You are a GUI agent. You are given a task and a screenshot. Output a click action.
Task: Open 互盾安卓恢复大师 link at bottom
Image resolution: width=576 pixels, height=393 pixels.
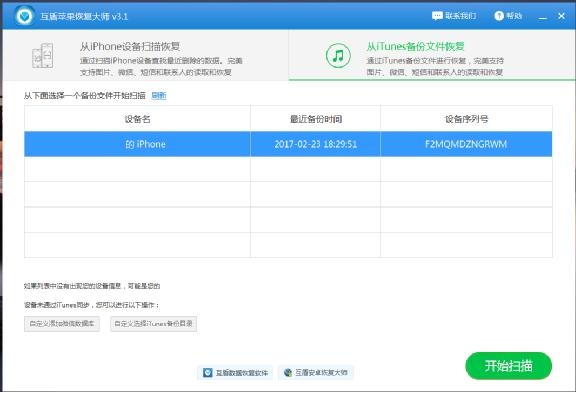click(316, 373)
